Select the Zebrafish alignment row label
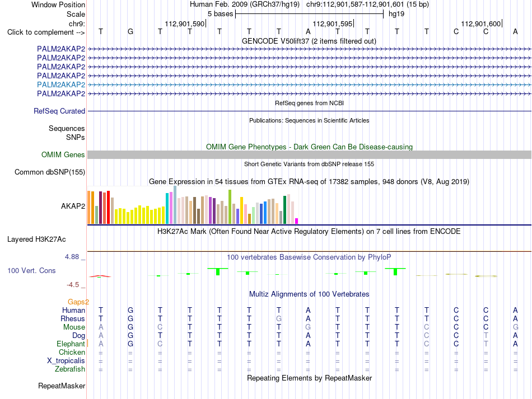Viewport: 532px width, 399px height. click(70, 369)
